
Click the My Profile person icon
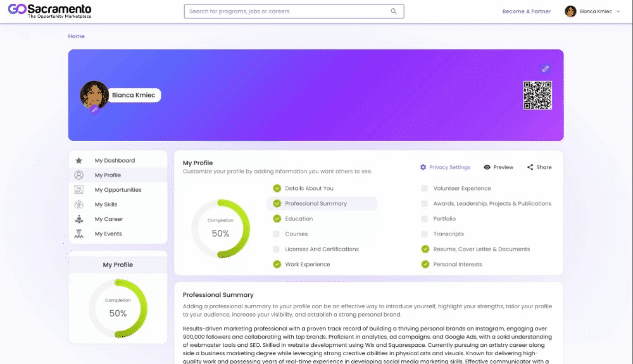coord(78,175)
